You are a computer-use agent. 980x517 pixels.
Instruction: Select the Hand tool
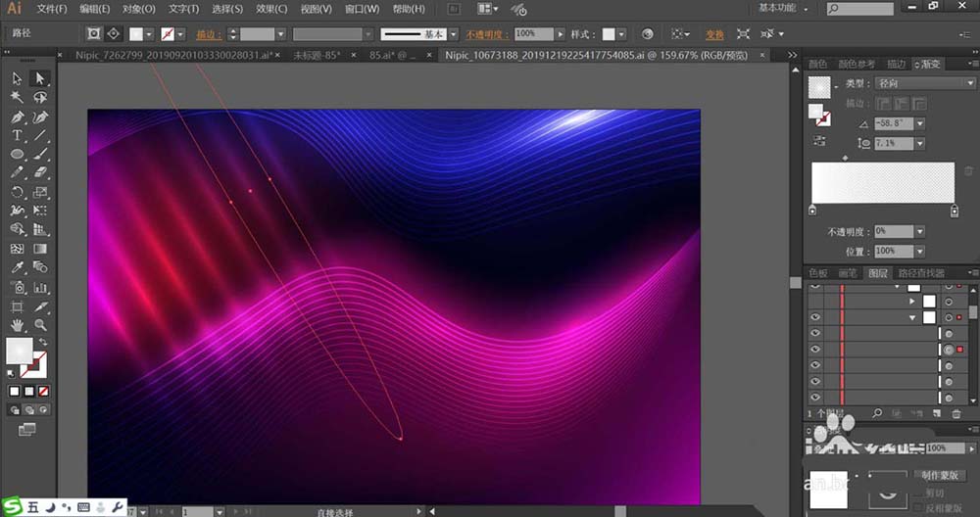18,324
